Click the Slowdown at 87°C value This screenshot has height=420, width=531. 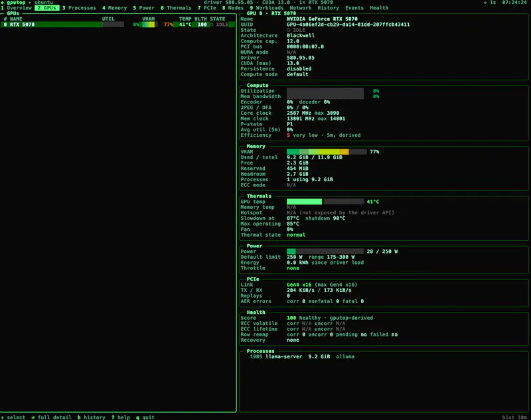point(293,218)
